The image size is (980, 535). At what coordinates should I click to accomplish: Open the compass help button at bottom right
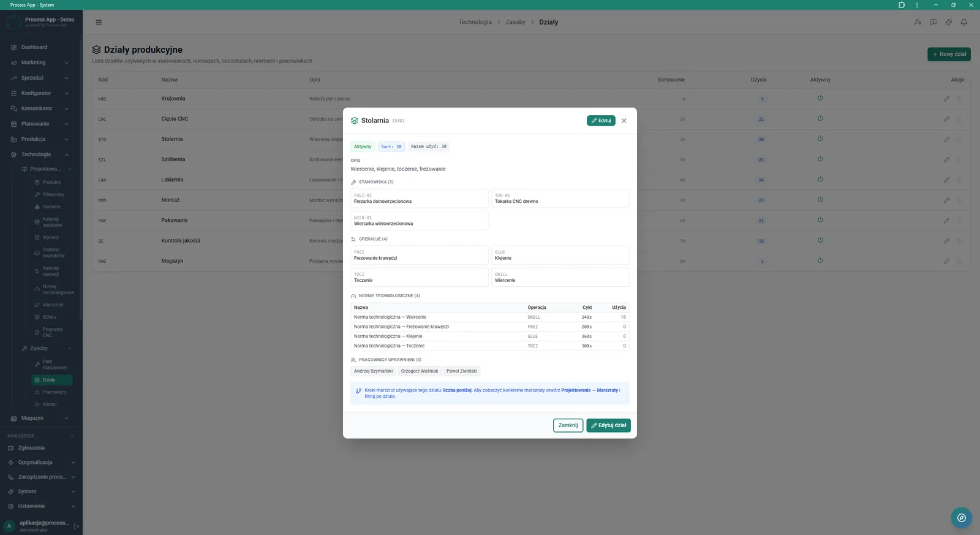click(x=962, y=518)
